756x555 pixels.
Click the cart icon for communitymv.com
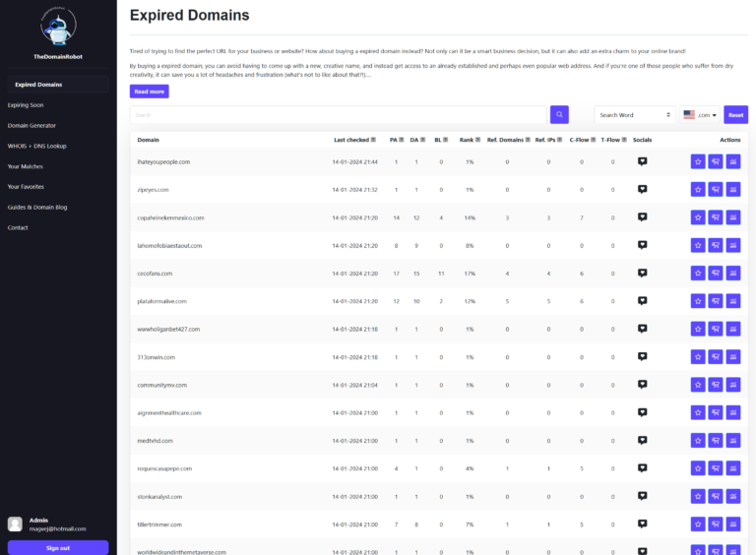pyautogui.click(x=716, y=385)
